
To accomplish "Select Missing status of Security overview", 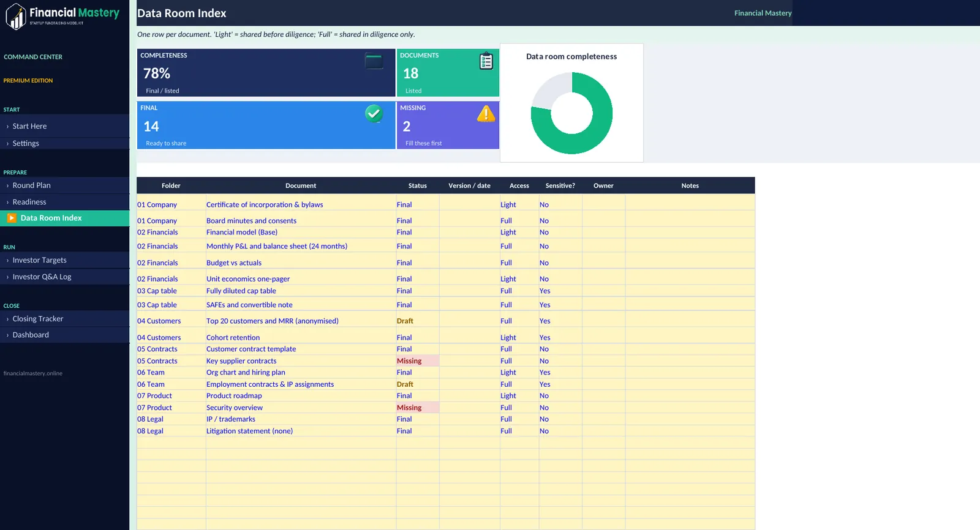I will point(418,408).
